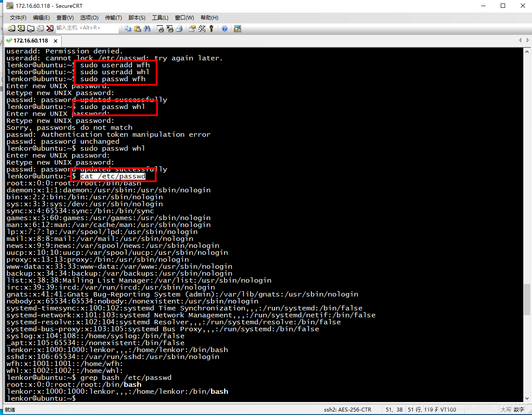Click the Disconnect session icon
Viewport: 532px width, 415px height.
(50, 29)
